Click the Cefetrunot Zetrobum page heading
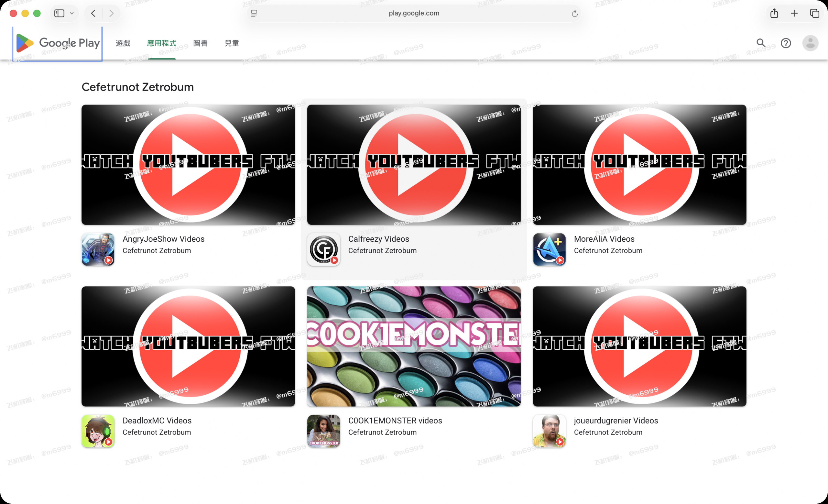 pyautogui.click(x=138, y=87)
